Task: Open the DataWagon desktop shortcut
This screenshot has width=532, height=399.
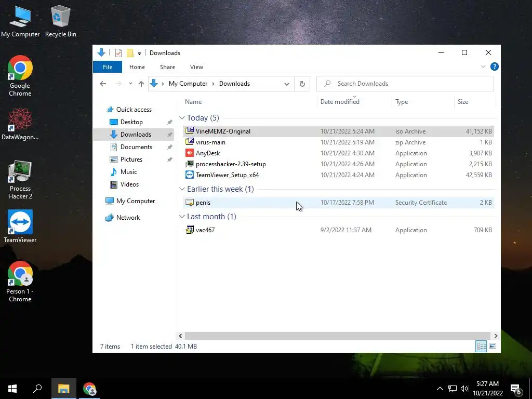Action: click(20, 124)
